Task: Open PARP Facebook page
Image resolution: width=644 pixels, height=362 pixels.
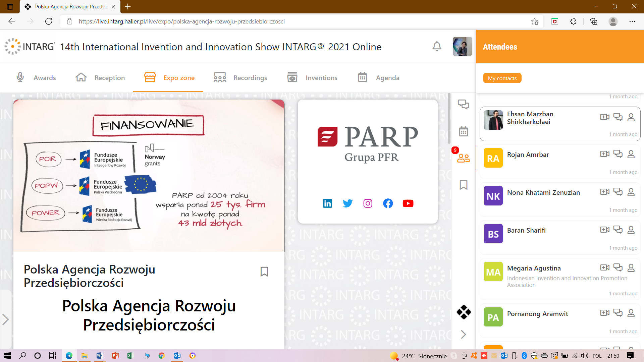Action: click(x=388, y=203)
